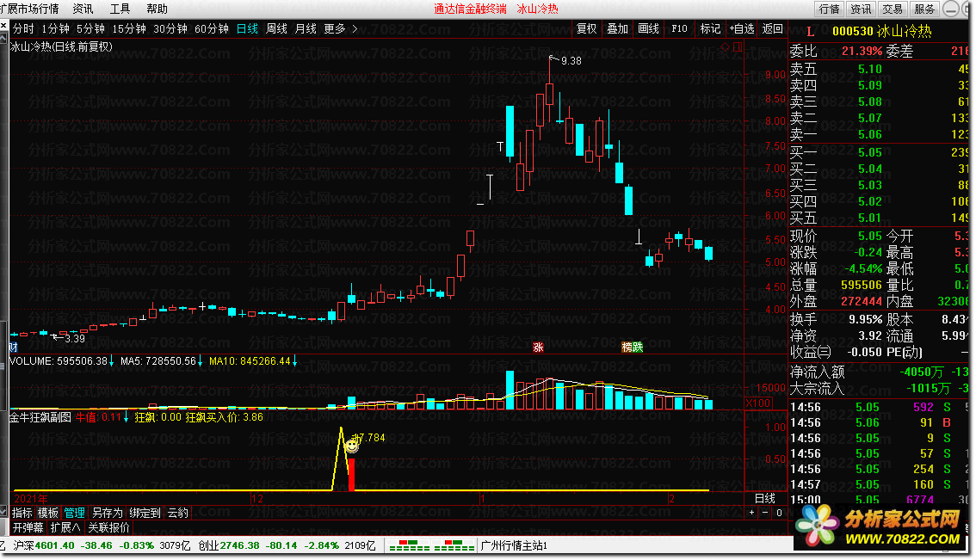Open the 工具 menu
Viewport: 976px width, 560px height.
point(120,9)
